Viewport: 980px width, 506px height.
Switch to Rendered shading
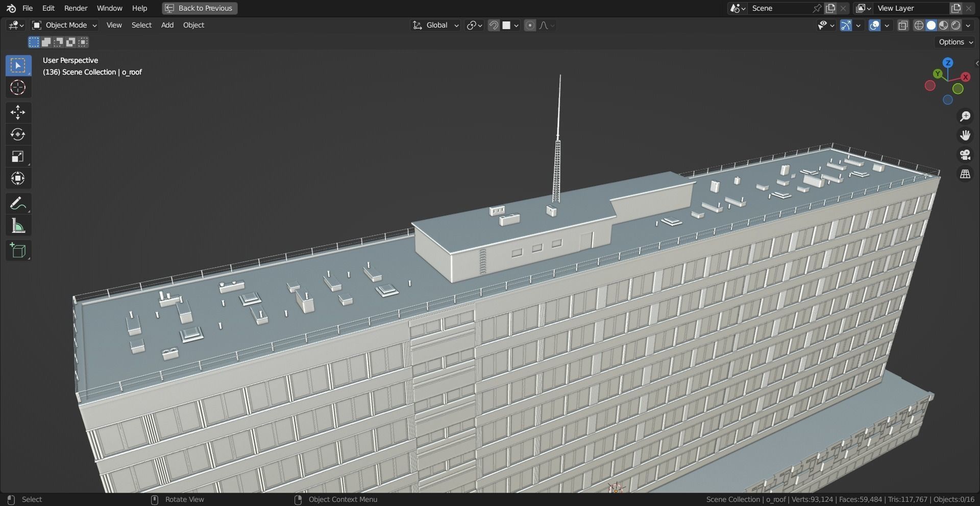955,25
